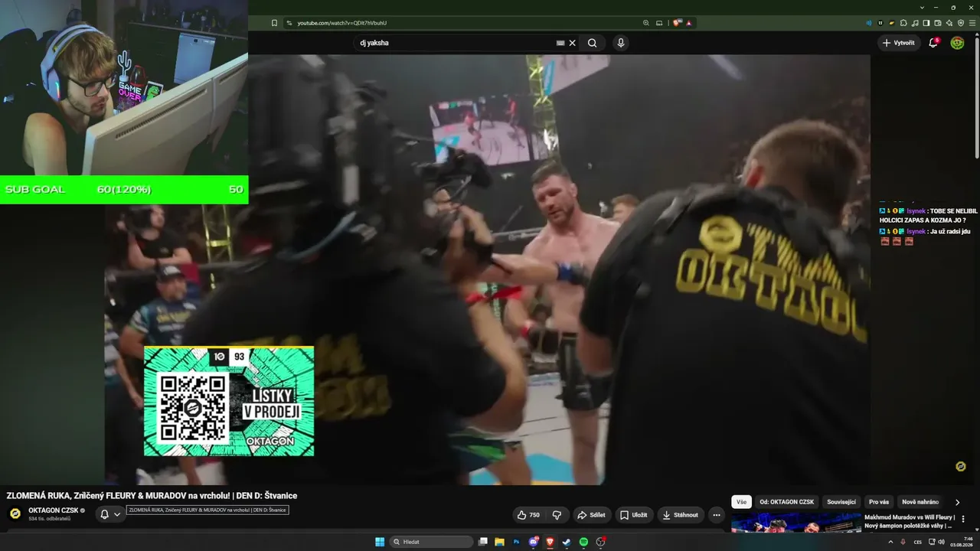Open Spotify from the taskbar
The width and height of the screenshot is (980, 551).
(x=583, y=542)
